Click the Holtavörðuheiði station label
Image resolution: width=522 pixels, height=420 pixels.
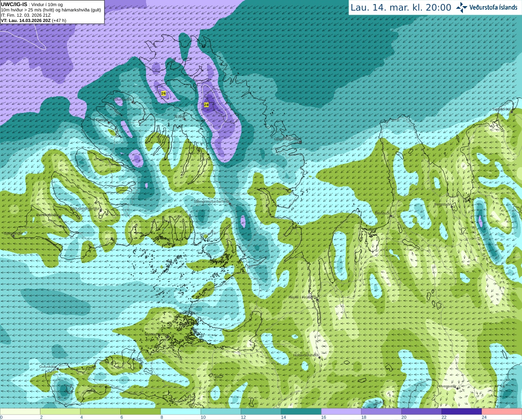306,355
